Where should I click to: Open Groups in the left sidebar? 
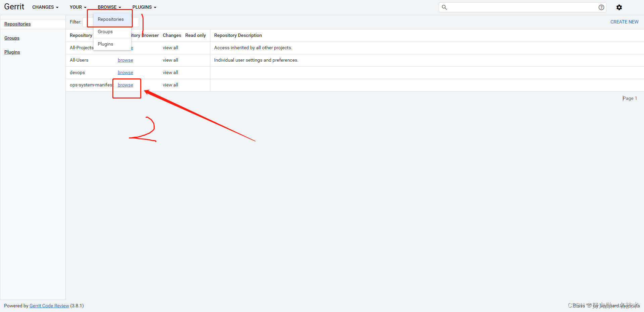coord(12,38)
